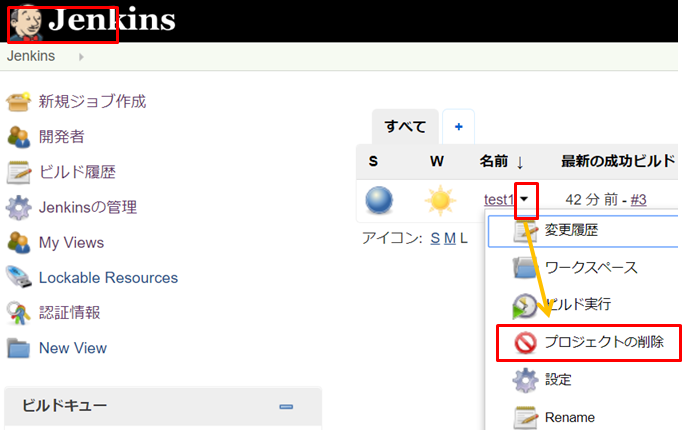Open the My Views link
Image resolution: width=682 pixels, height=430 pixels.
pyautogui.click(x=71, y=243)
